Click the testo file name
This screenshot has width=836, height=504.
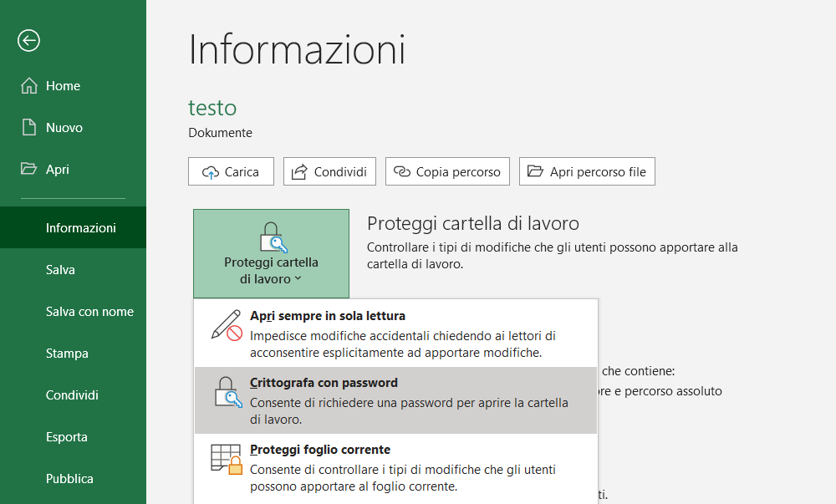[x=212, y=108]
